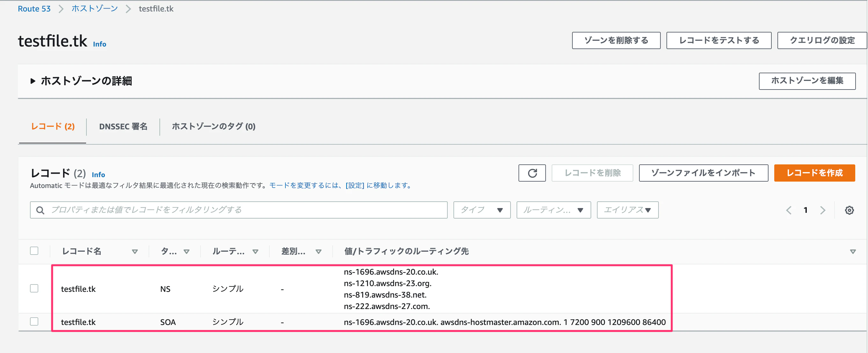Click the search magnifier icon in filter box
Image resolution: width=868 pixels, height=353 pixels.
click(x=40, y=210)
